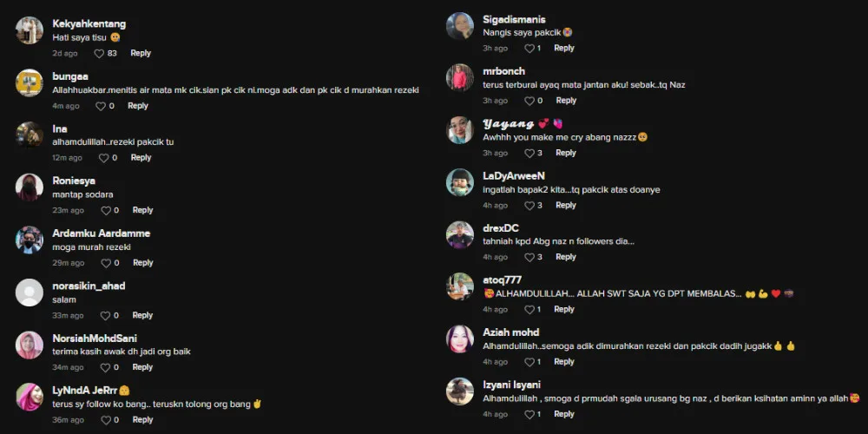The height and width of the screenshot is (434, 868).
Task: Like the comment by Yayang
Action: [529, 154]
